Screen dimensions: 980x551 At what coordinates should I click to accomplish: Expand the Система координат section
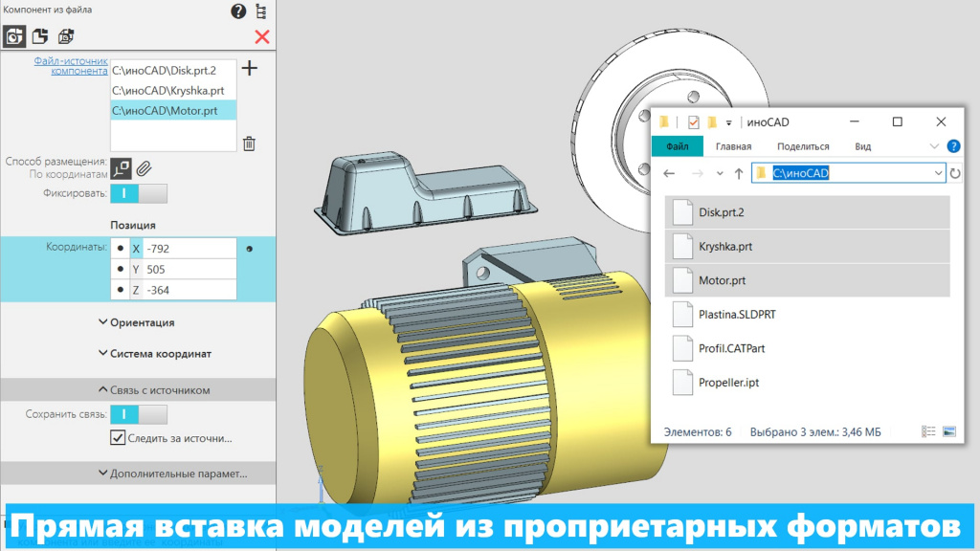(x=153, y=353)
